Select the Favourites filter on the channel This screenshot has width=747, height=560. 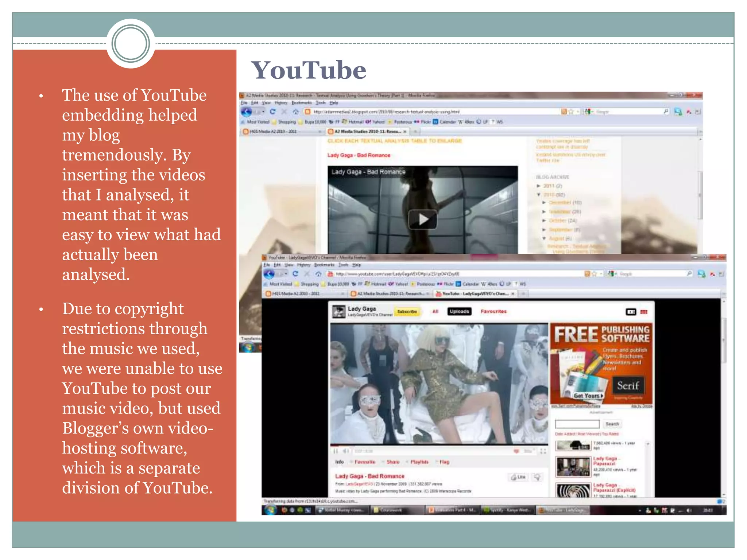(494, 311)
